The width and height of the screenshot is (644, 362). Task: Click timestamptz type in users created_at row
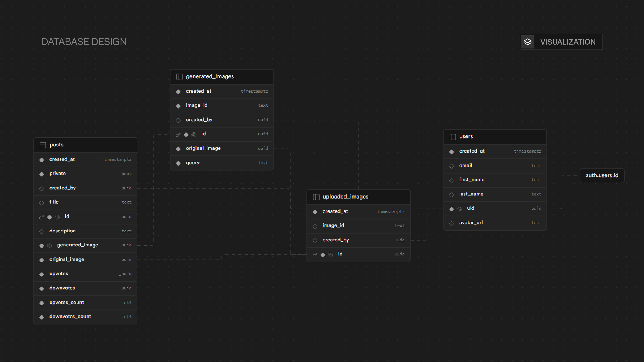click(x=527, y=151)
